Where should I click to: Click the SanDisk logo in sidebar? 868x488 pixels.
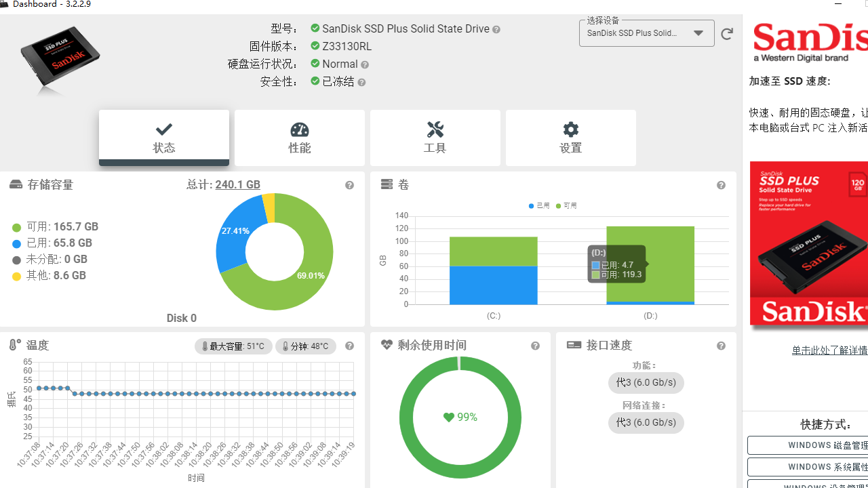coord(810,41)
